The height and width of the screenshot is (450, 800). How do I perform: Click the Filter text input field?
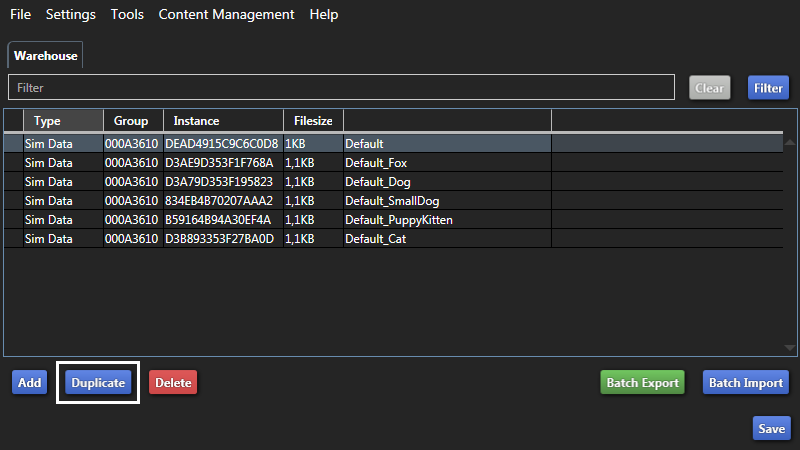click(340, 88)
